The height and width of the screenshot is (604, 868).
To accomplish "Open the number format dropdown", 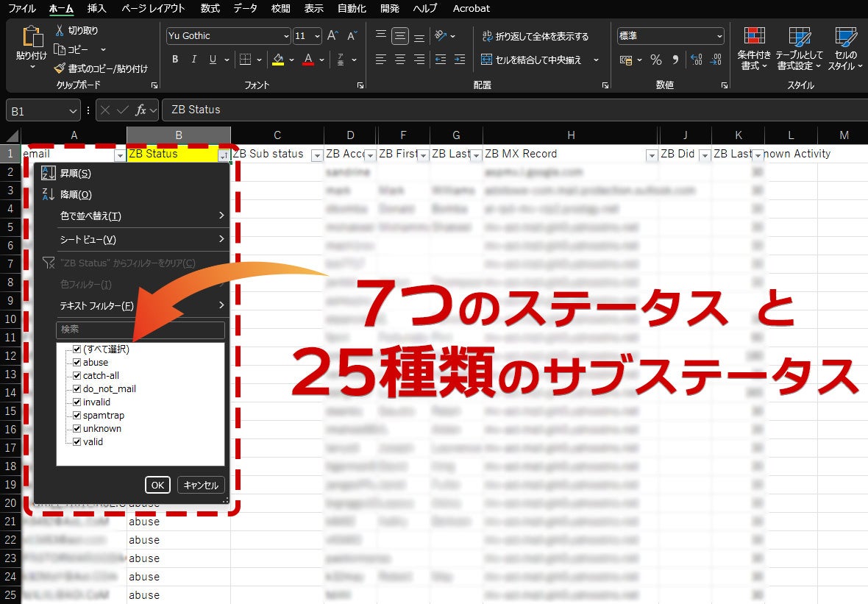I will 719,36.
